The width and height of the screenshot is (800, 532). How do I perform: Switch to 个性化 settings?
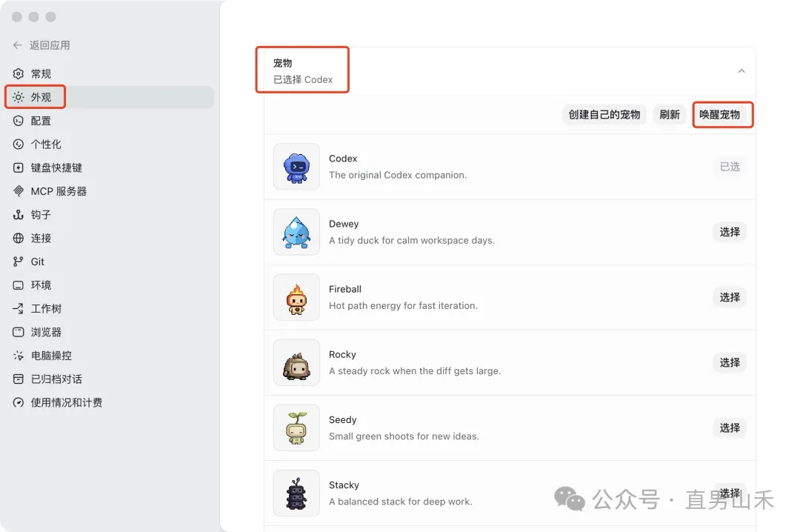[110, 144]
